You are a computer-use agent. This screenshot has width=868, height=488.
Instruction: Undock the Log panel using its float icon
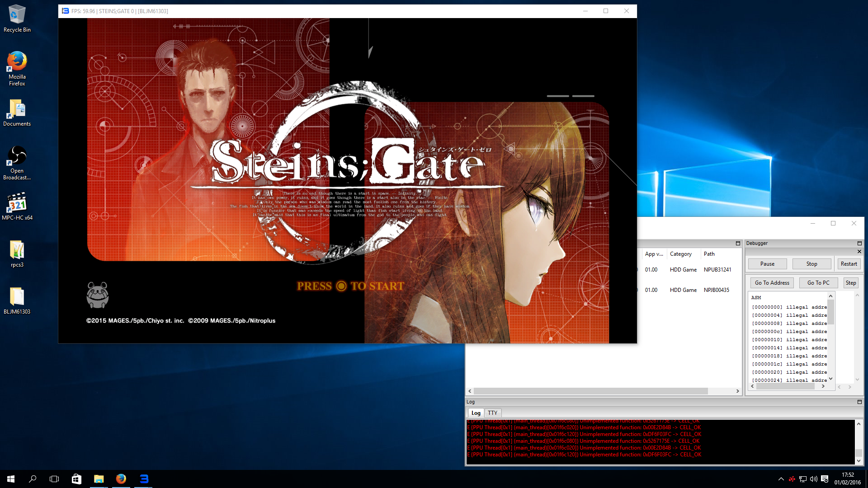[859, 402]
